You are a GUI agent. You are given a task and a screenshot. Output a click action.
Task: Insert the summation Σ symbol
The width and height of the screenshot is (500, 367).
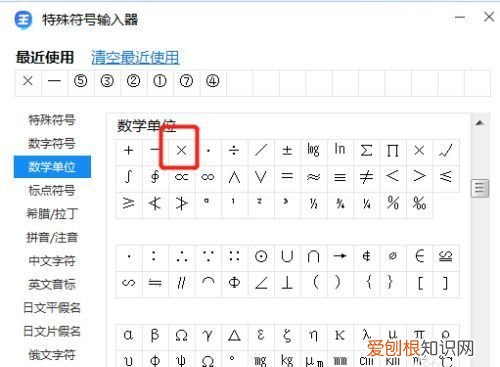point(366,151)
